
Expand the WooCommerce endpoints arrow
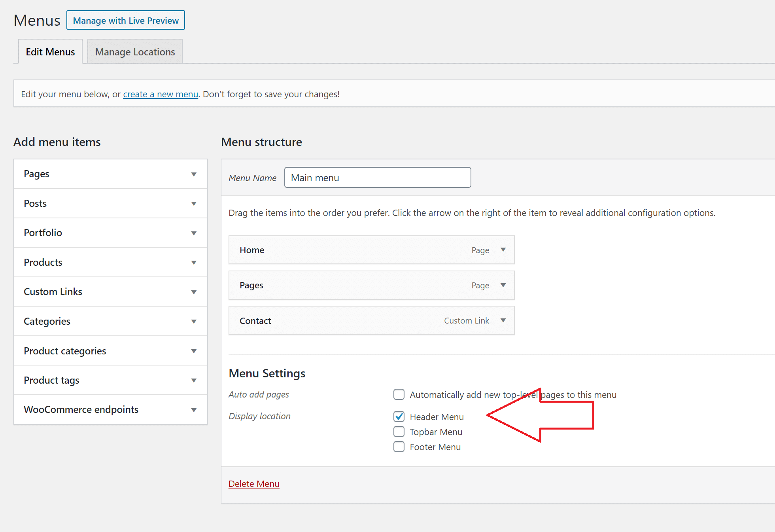[194, 410]
